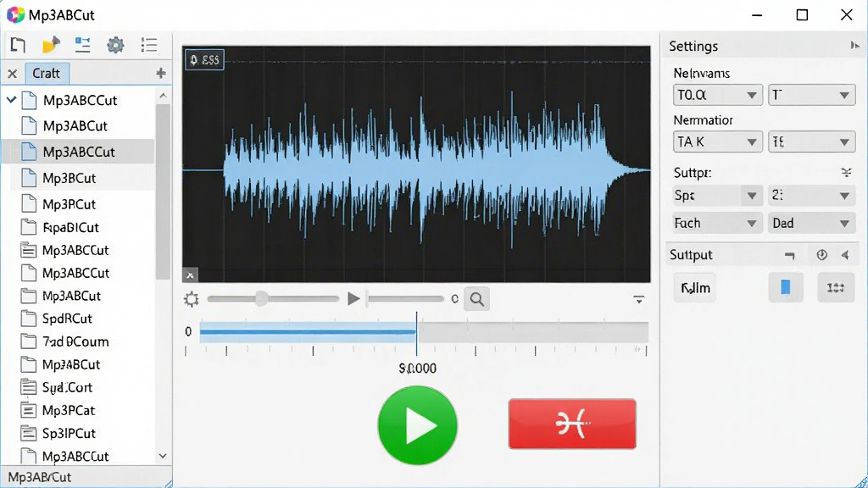Image resolution: width=868 pixels, height=488 pixels.
Task: Open the Spε dropdown
Action: [718, 196]
